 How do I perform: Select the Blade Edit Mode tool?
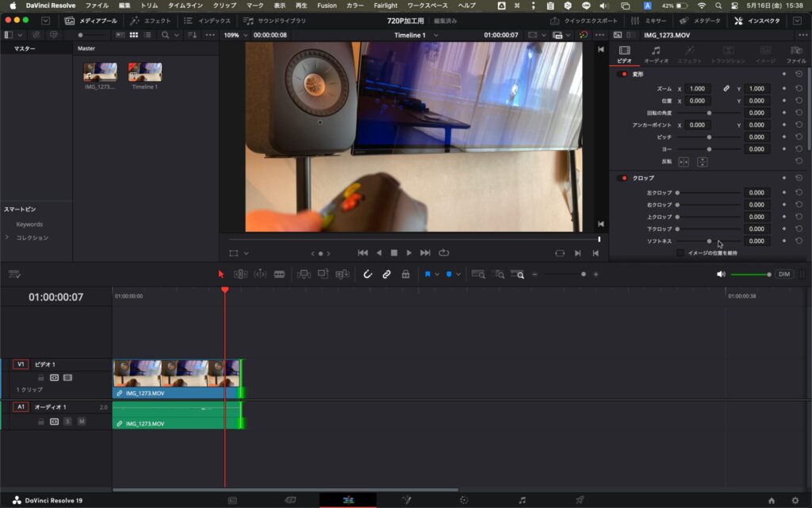click(x=279, y=274)
